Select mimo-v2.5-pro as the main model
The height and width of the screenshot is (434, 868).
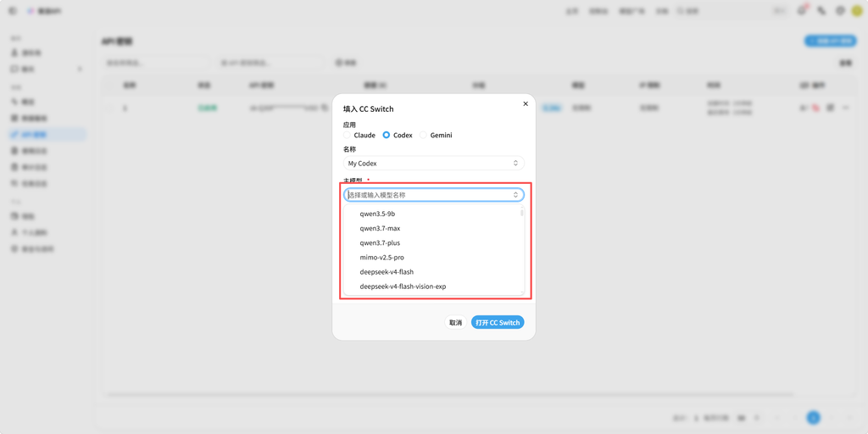coord(431,258)
